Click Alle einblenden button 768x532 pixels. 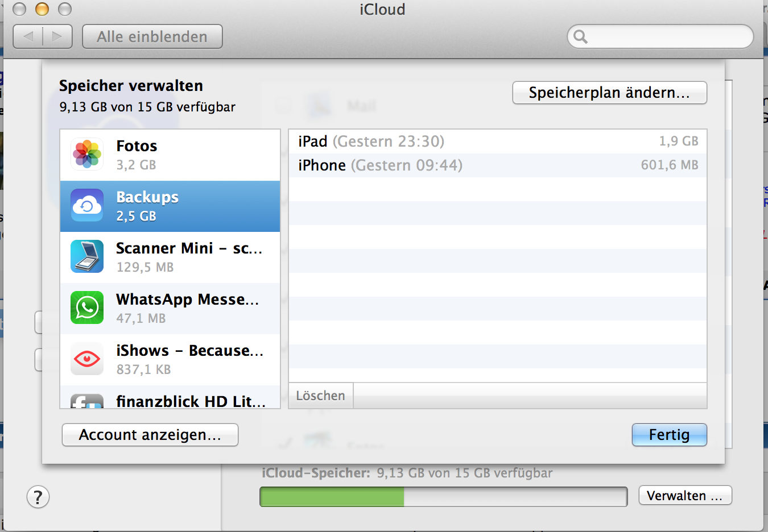pyautogui.click(x=152, y=36)
